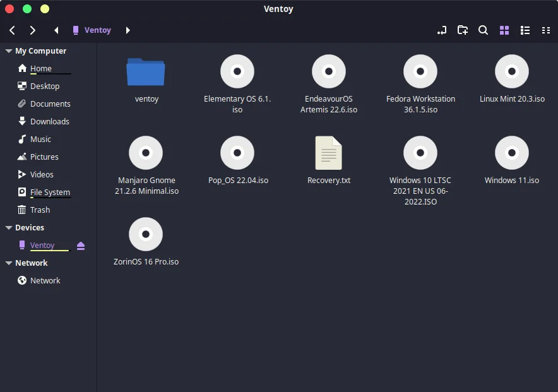
Task: Open the search magnifier icon
Action: coord(483,30)
